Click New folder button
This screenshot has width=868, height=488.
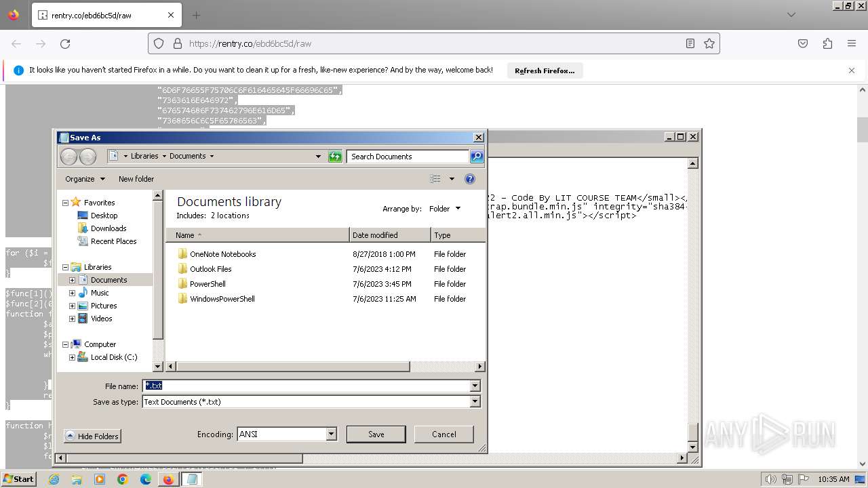(x=136, y=179)
